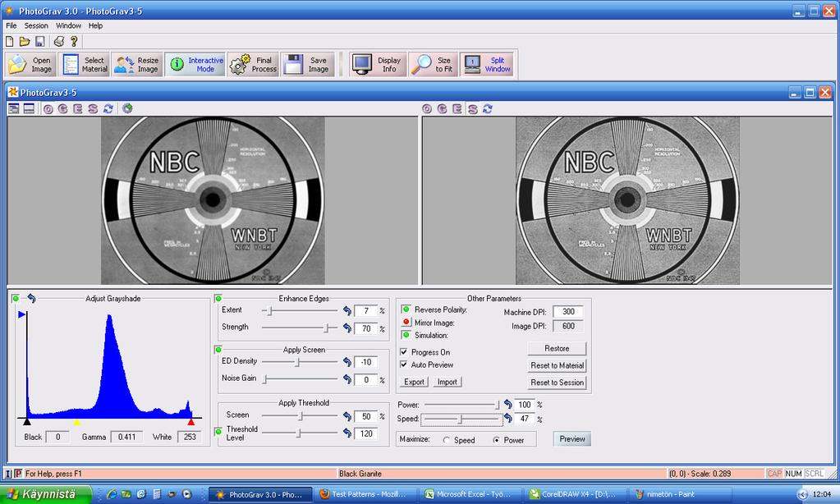840x504 pixels.
Task: Click the right pane refresh arrows icon
Action: point(488,108)
